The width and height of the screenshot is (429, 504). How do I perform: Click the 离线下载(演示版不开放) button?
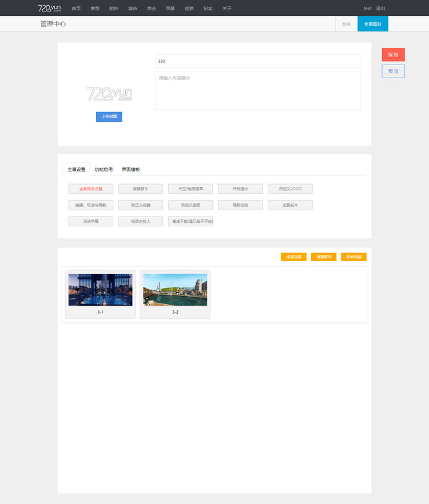point(190,221)
